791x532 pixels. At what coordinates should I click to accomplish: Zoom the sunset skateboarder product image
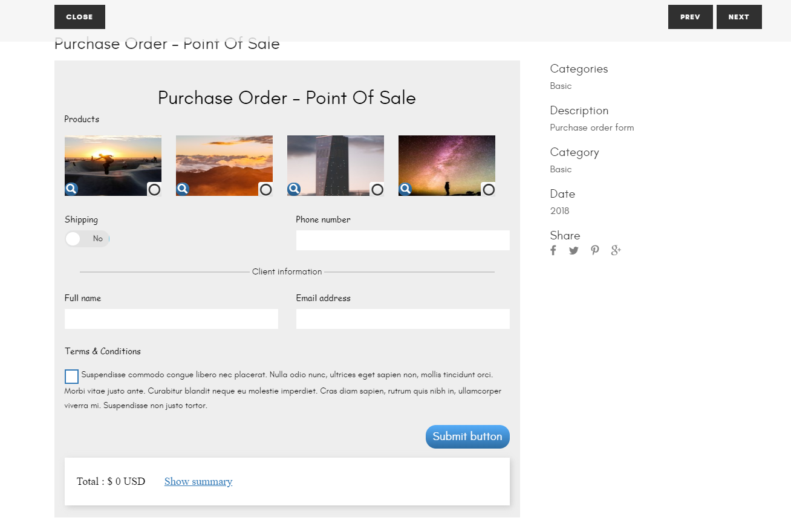[71, 189]
